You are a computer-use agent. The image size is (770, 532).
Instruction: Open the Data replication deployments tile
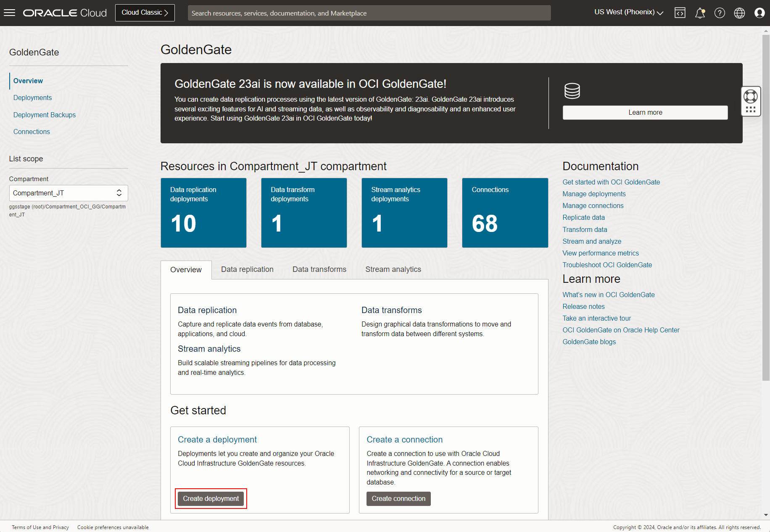[x=203, y=213]
